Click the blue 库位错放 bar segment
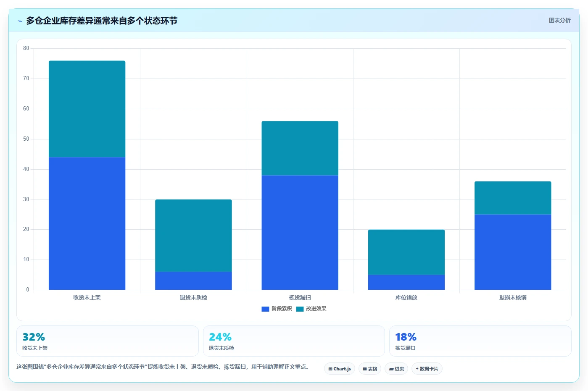Image resolution: width=588 pixels, height=391 pixels. point(406,282)
